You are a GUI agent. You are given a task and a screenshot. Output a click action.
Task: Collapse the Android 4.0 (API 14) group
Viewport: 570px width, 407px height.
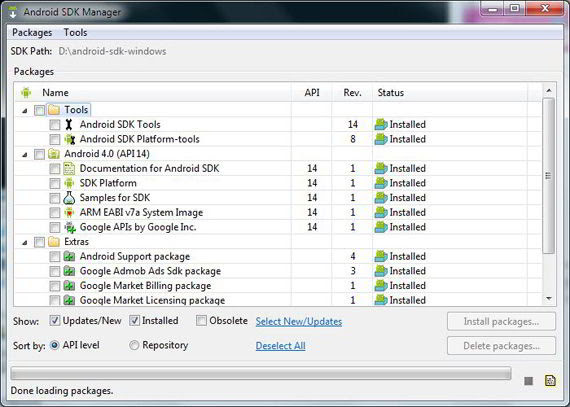tap(25, 154)
